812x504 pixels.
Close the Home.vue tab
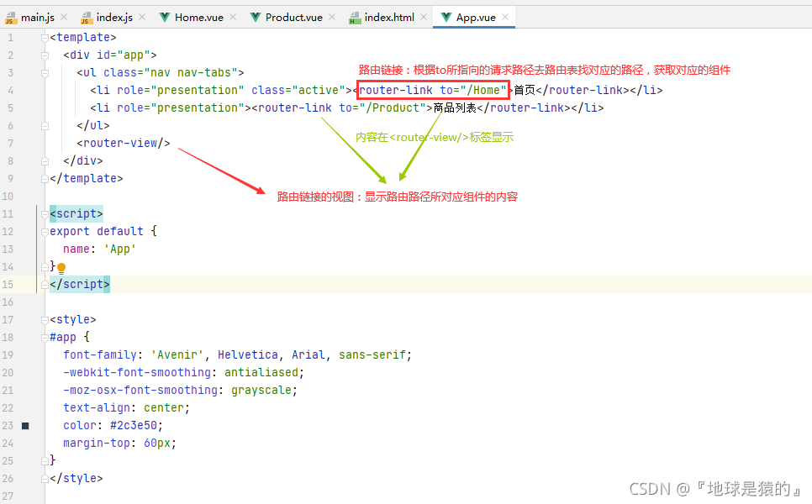(x=233, y=17)
